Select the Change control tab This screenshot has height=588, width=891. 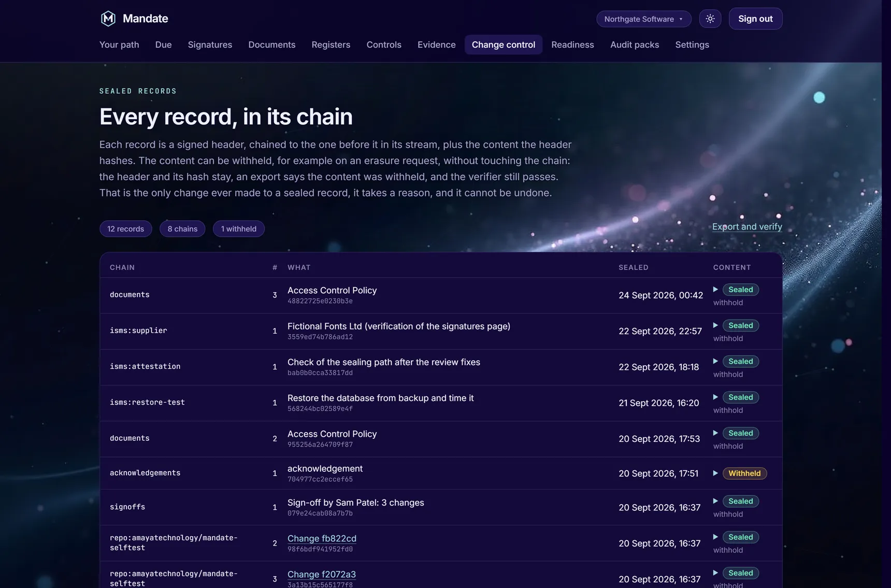pos(504,45)
